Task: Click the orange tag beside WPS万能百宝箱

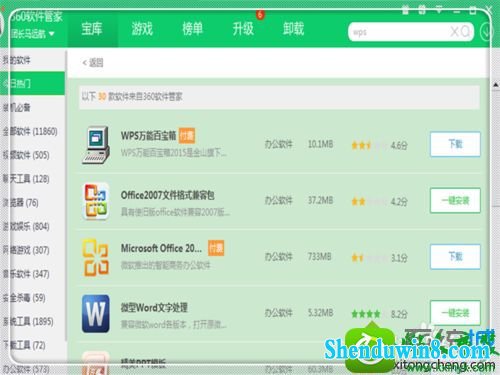Action: point(187,136)
